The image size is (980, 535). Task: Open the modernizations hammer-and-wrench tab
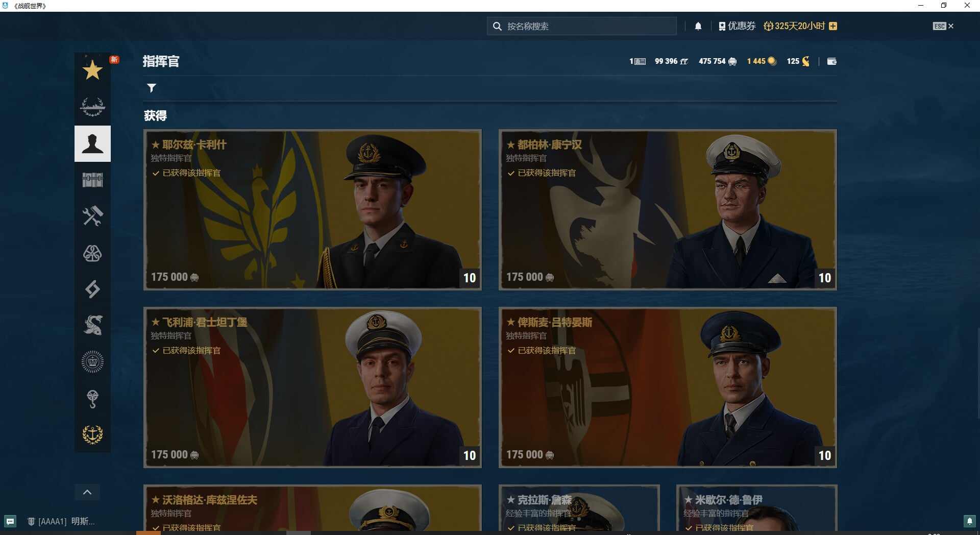tap(92, 216)
